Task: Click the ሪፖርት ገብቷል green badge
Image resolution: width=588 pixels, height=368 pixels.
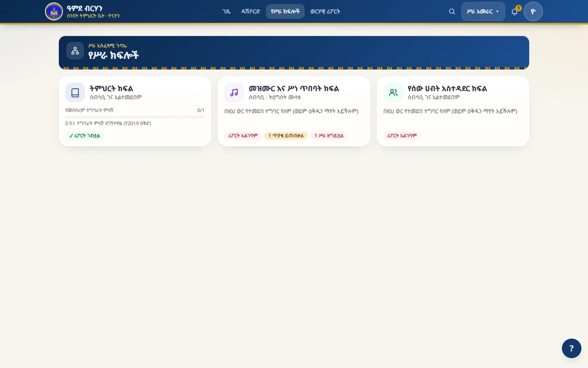Action: coord(85,136)
